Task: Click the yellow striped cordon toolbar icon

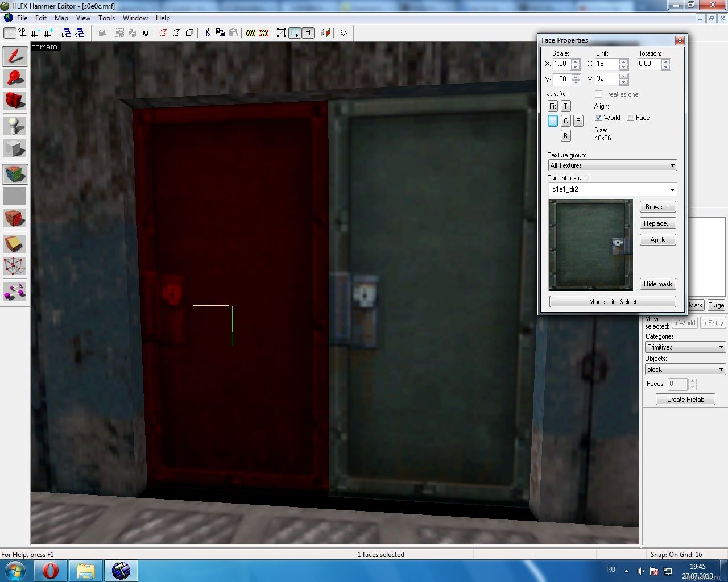Action: (251, 33)
